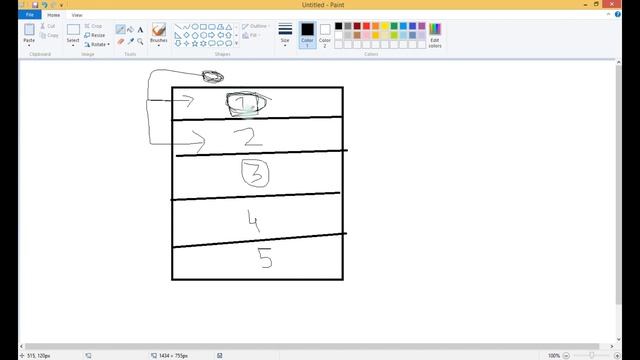Click the Copy button
640x360 pixels.
click(49, 36)
